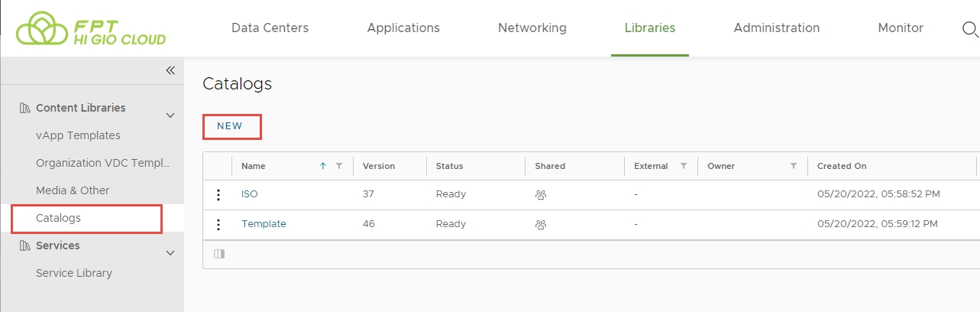Select vApp Templates in sidebar

(x=78, y=135)
